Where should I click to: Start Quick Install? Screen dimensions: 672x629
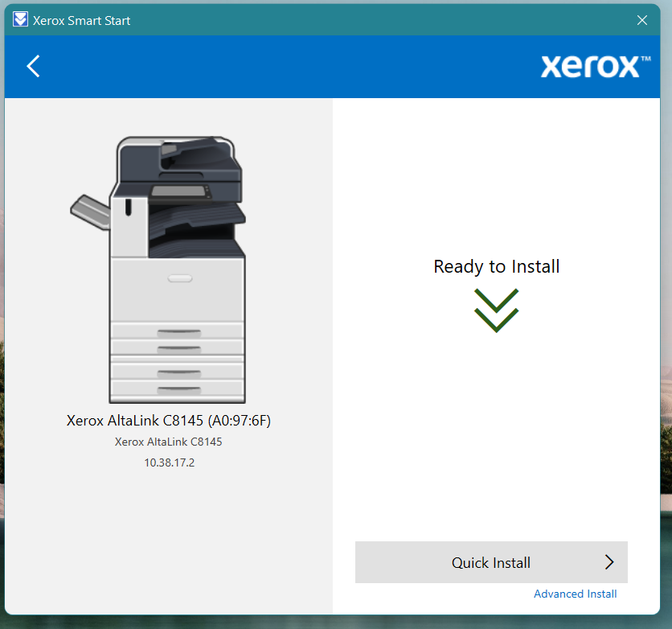[491, 562]
